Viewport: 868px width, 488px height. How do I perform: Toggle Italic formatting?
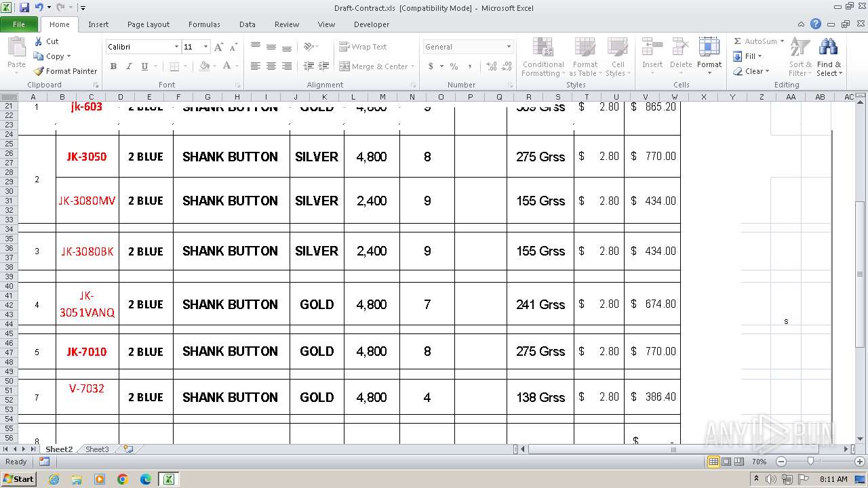point(129,66)
